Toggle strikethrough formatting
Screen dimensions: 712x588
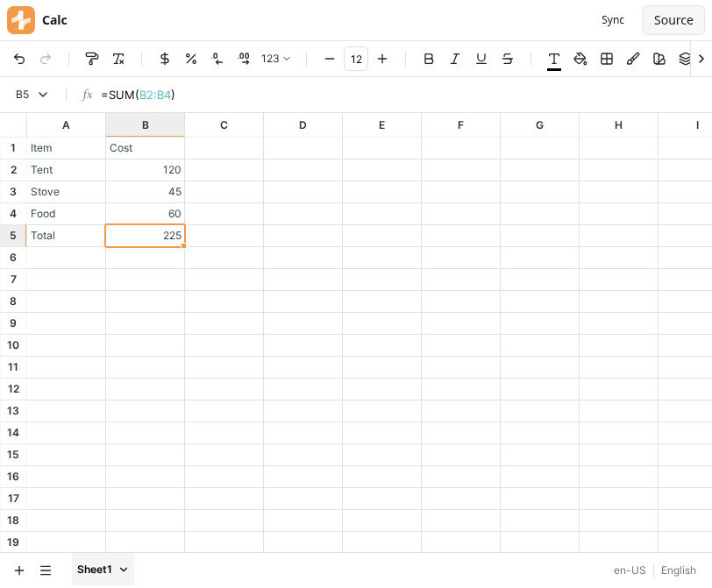tap(508, 59)
